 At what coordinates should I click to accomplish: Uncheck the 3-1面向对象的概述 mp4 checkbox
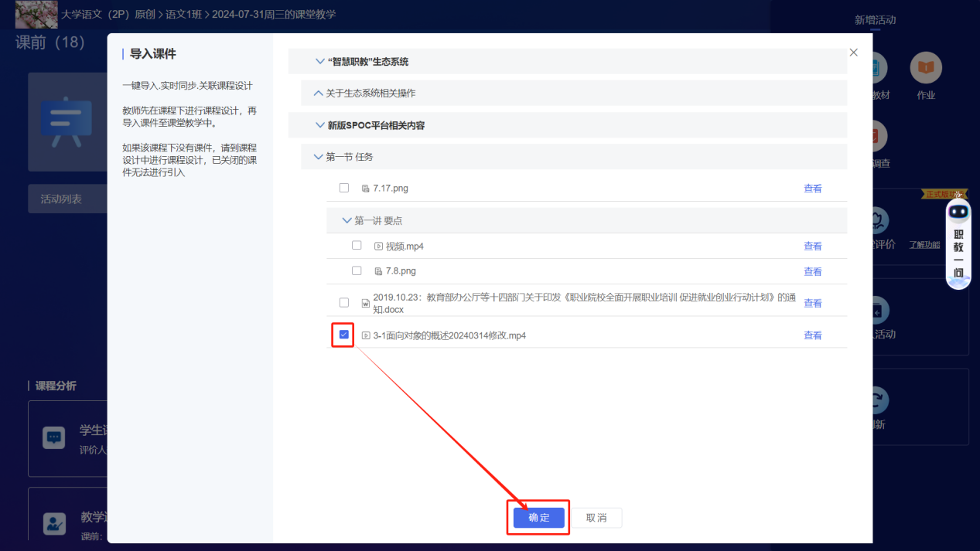(344, 335)
